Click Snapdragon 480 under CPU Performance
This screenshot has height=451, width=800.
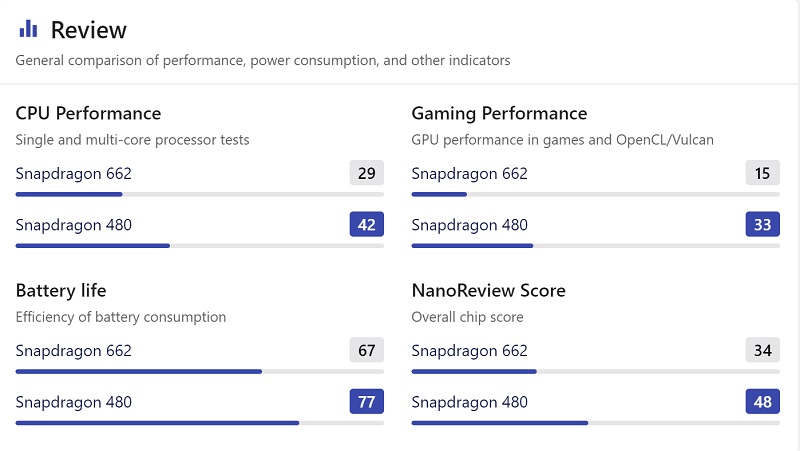click(x=73, y=225)
